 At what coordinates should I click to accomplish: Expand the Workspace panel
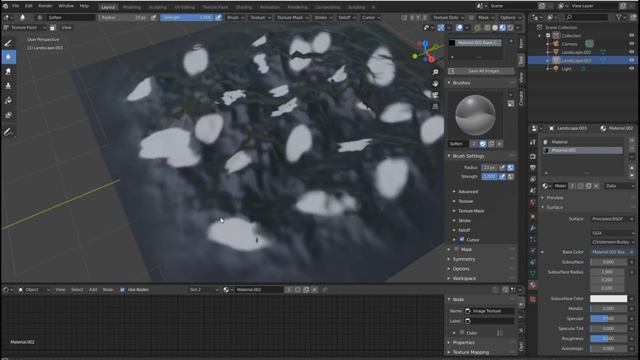coord(464,278)
